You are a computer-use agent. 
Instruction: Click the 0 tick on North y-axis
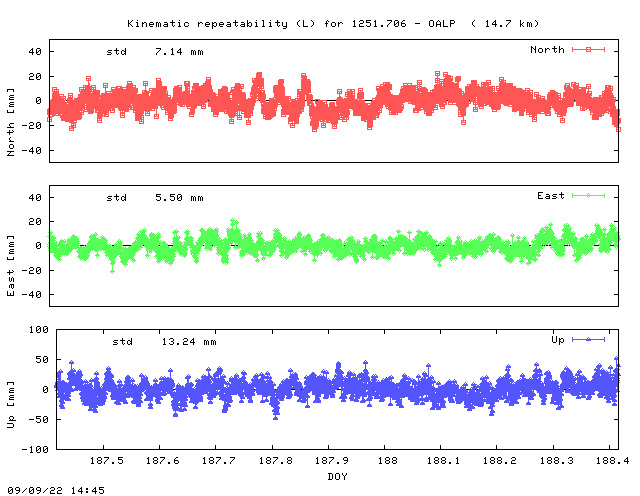38,101
